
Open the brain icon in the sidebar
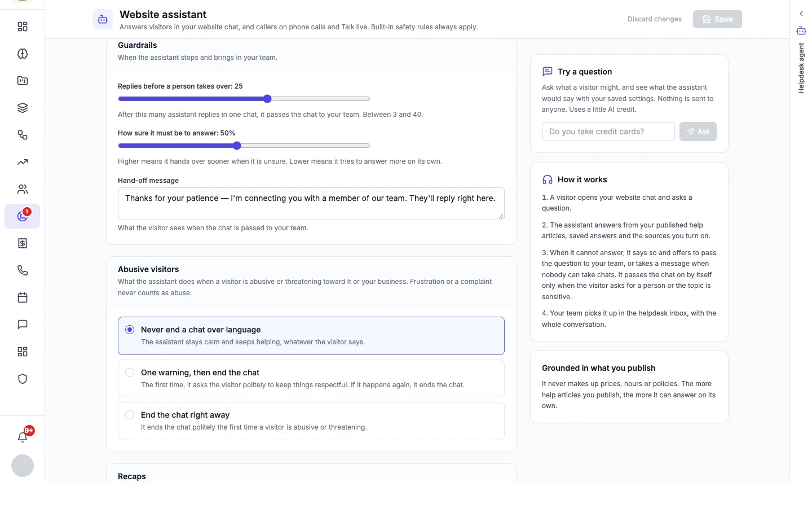point(23,54)
